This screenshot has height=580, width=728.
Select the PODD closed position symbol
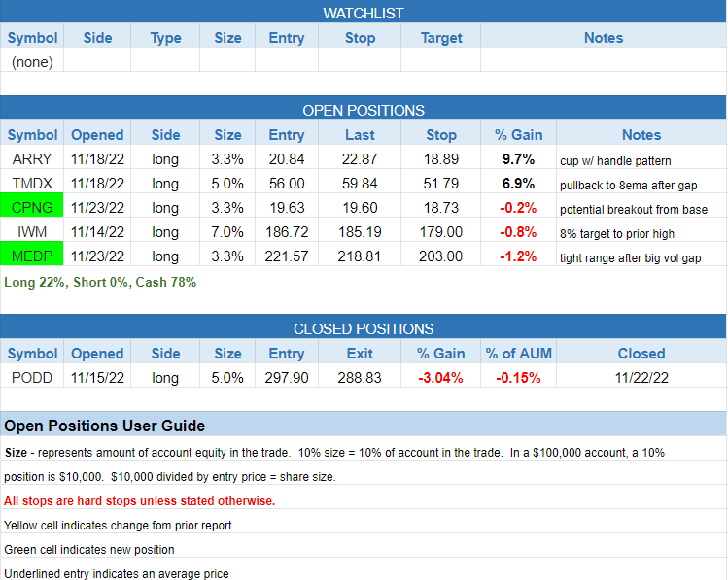[32, 377]
